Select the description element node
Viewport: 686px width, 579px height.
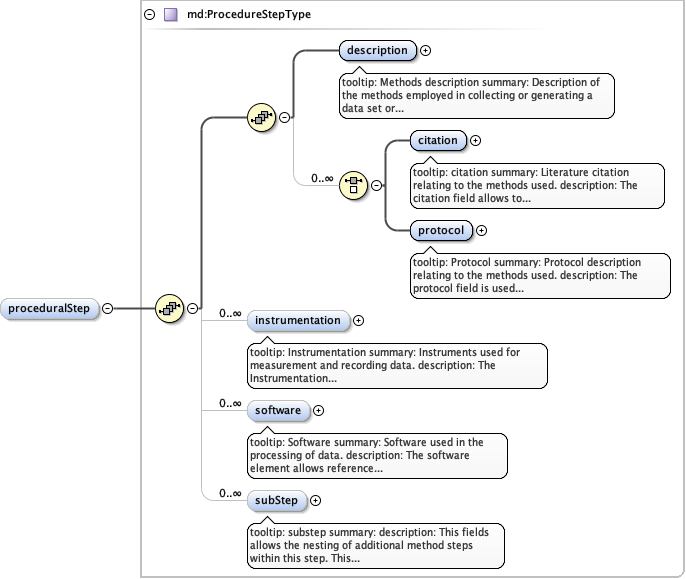[x=377, y=50]
